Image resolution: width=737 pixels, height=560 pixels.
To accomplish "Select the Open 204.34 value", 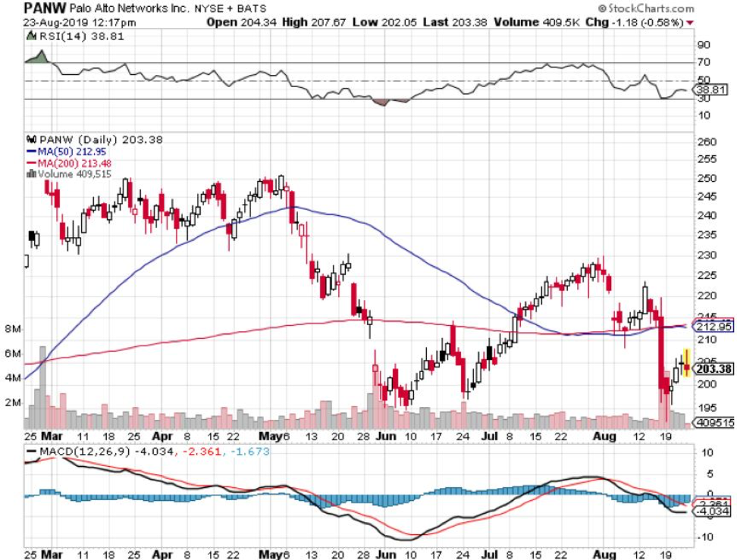I will tap(242, 22).
